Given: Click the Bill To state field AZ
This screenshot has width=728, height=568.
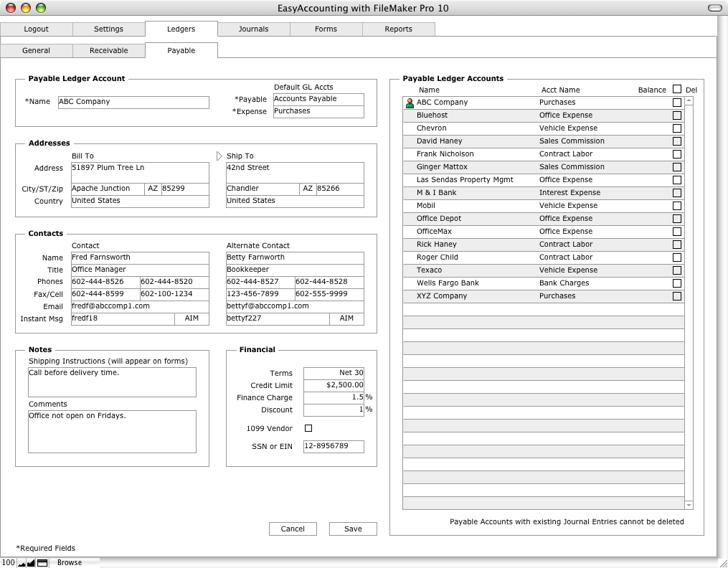Looking at the screenshot, I should [x=153, y=189].
